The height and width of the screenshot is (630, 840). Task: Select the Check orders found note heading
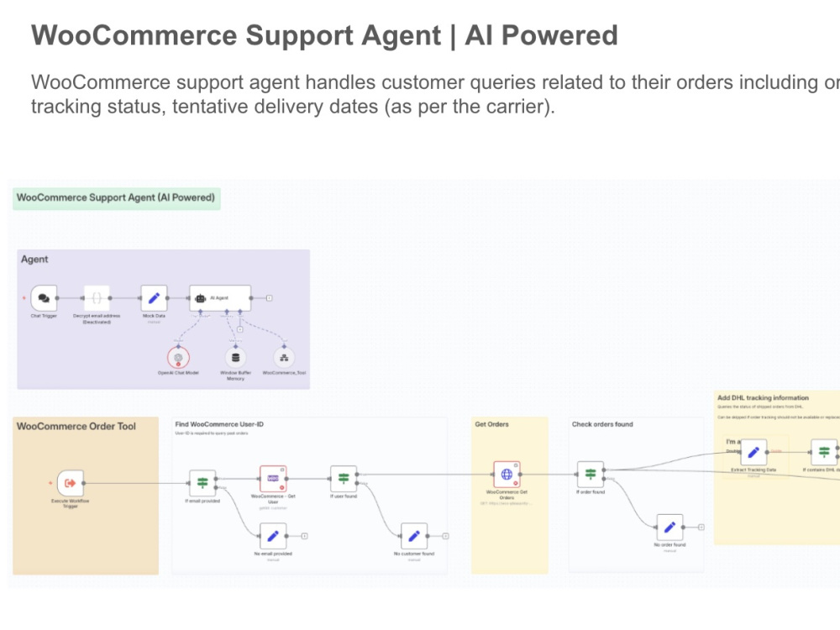click(x=602, y=424)
